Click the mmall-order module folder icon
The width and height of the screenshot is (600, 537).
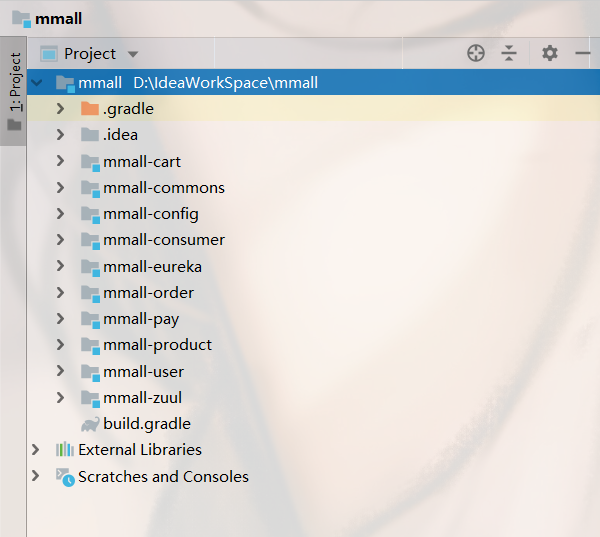pyautogui.click(x=91, y=293)
